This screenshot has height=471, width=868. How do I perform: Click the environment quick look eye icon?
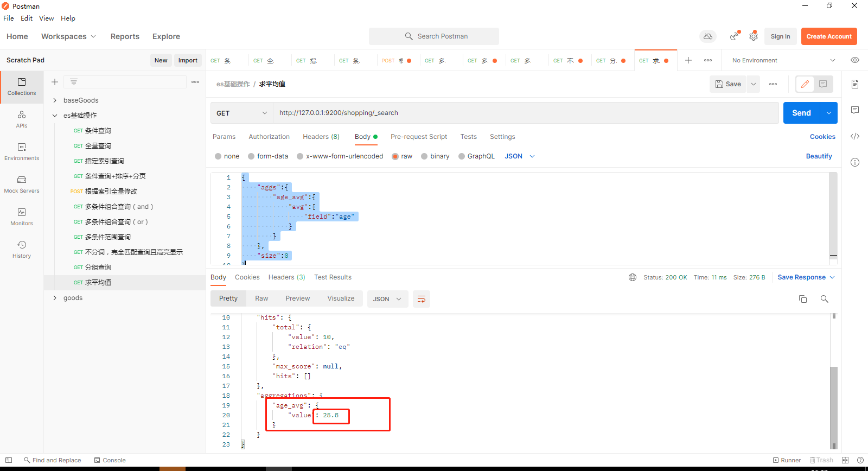coord(855,60)
